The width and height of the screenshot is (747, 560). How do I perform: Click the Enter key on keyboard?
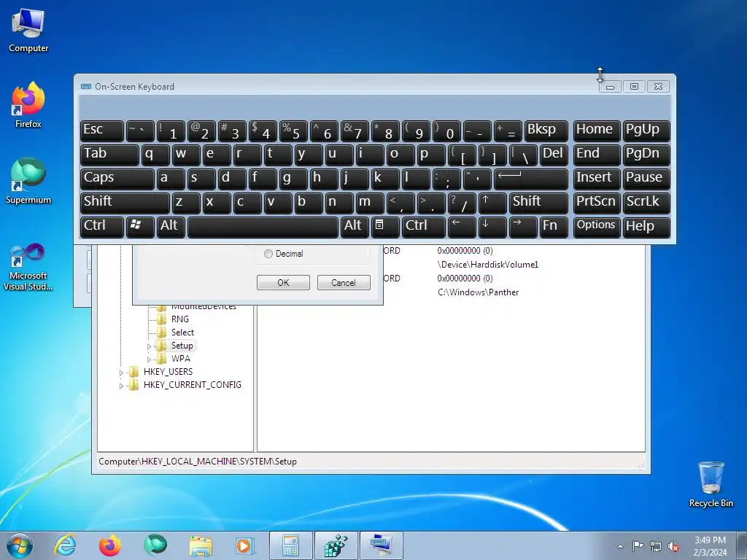531,179
